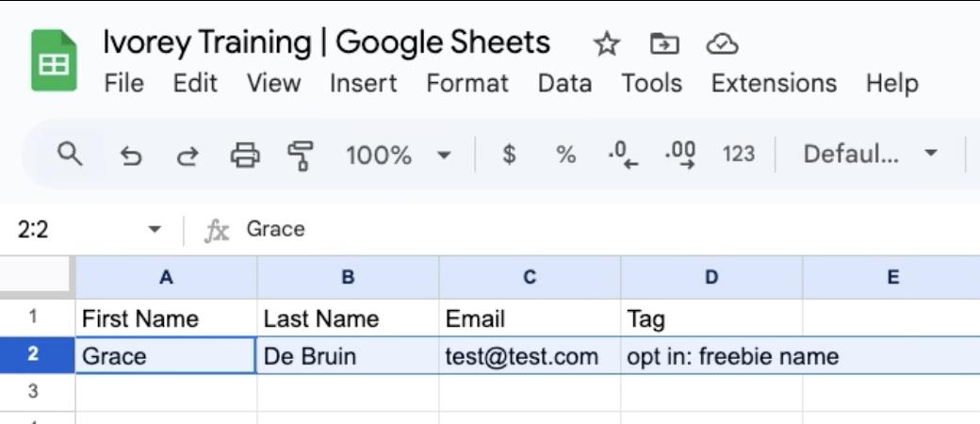Click the move to folder icon
The height and width of the screenshot is (424, 980).
click(x=664, y=44)
